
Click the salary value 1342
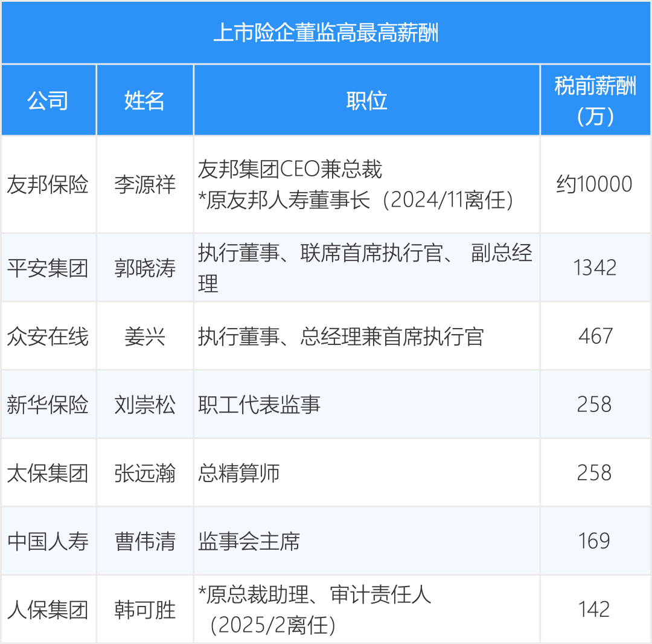click(x=595, y=268)
